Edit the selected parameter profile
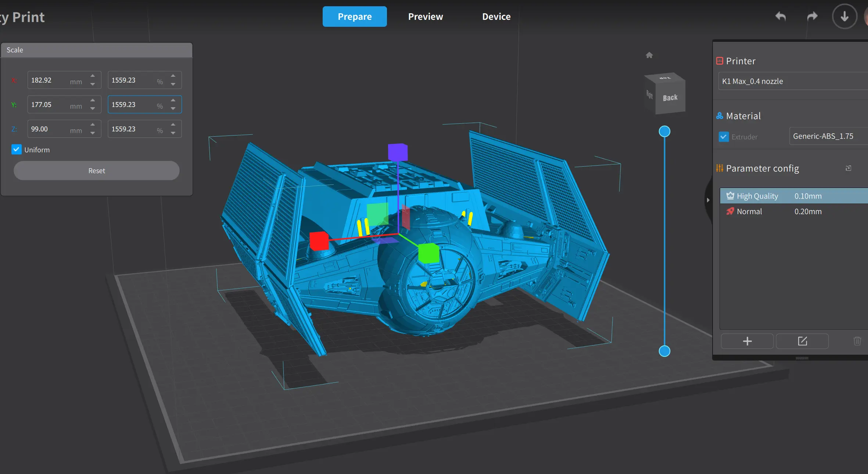Image resolution: width=868 pixels, height=474 pixels. (x=802, y=341)
